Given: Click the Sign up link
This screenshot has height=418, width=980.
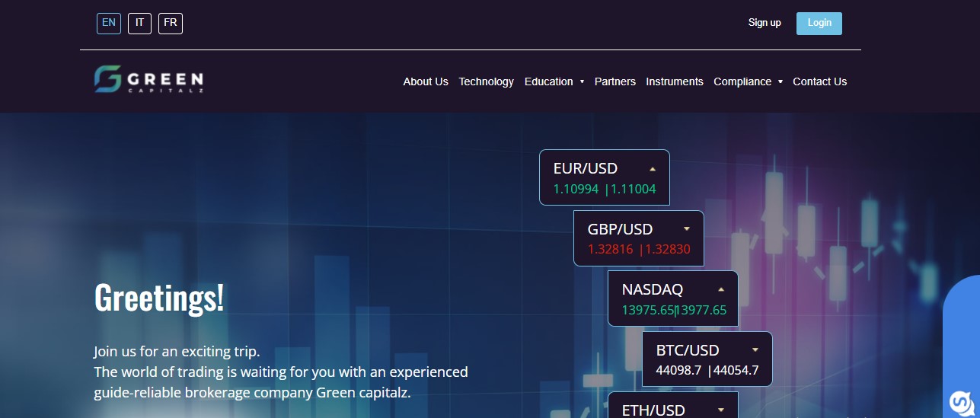Looking at the screenshot, I should tap(765, 23).
